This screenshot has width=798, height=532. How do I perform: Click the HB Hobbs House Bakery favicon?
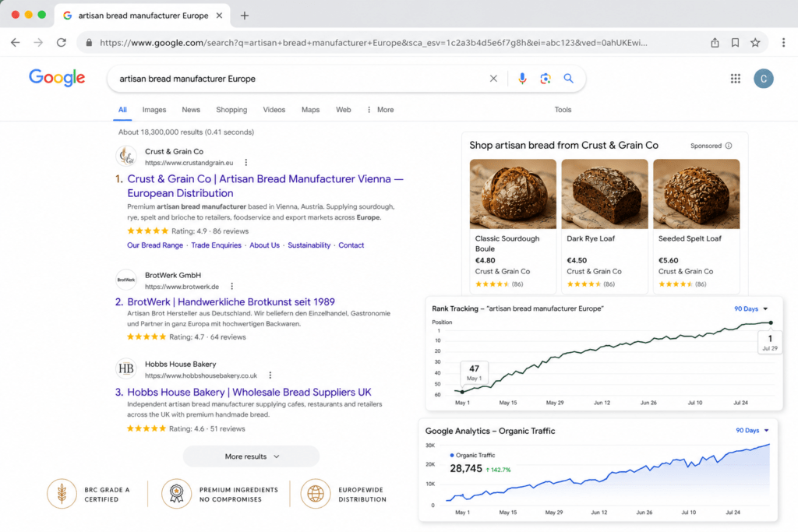126,368
